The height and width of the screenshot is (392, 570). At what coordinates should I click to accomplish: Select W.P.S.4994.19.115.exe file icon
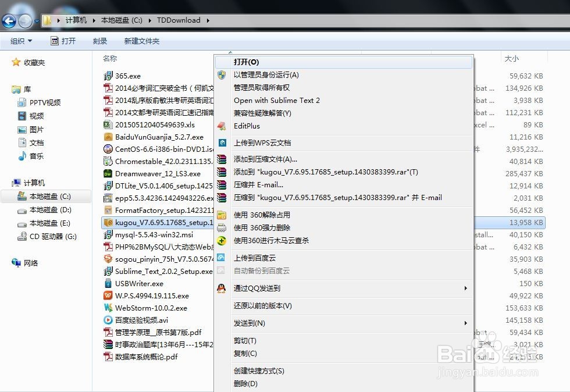108,295
